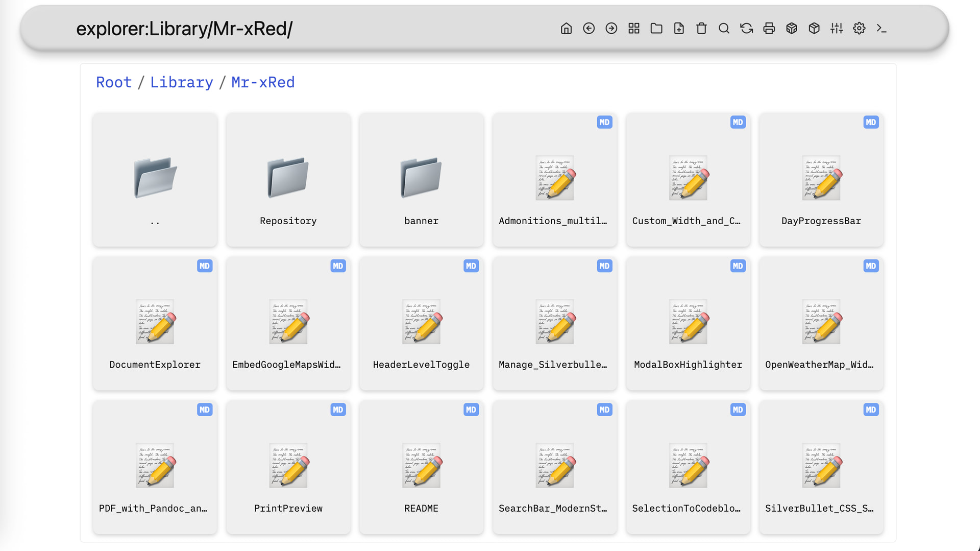Click the trash can delete icon
Image resolution: width=980 pixels, height=551 pixels.
(701, 29)
